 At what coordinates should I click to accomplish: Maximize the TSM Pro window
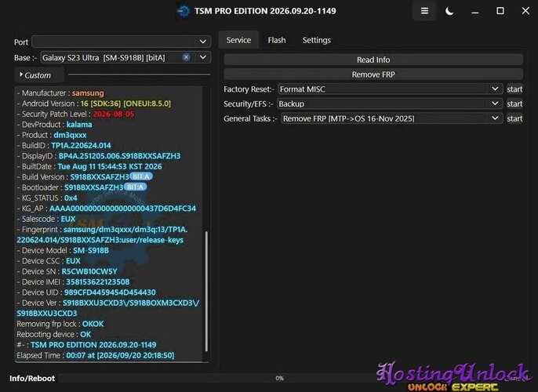point(500,11)
